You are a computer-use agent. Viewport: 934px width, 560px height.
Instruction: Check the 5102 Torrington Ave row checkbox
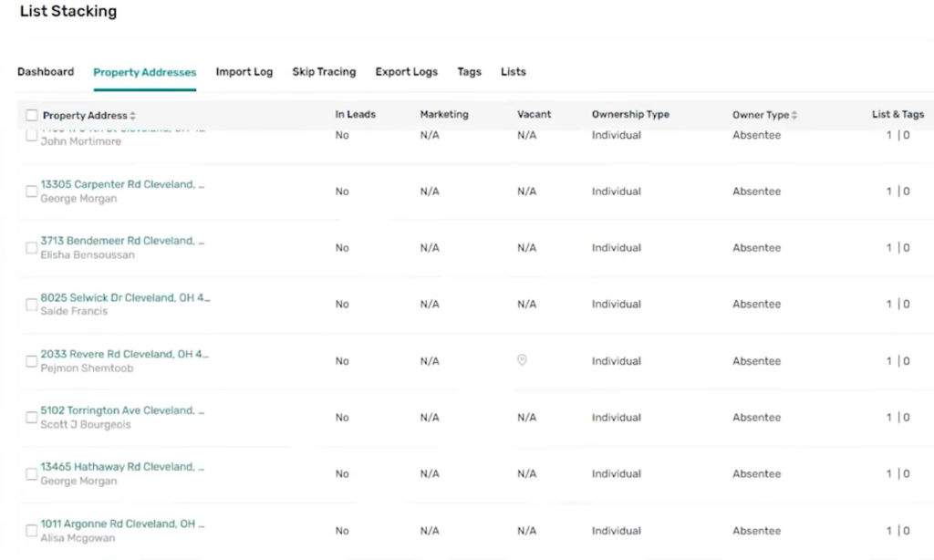point(31,417)
